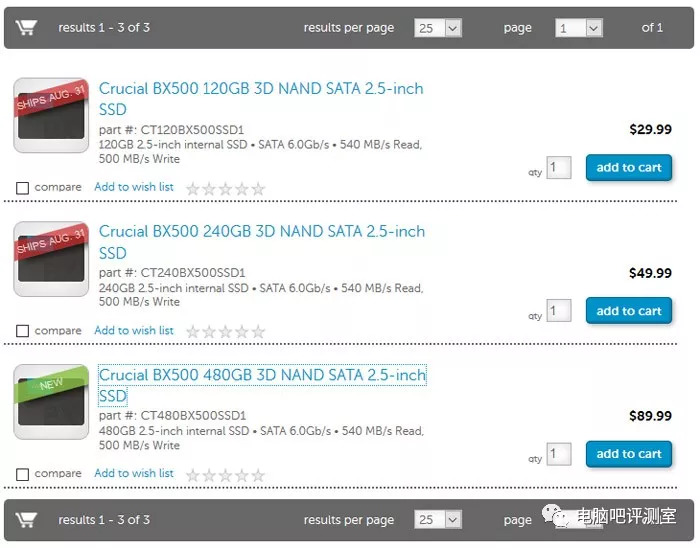The height and width of the screenshot is (548, 700).
Task: Click 'results 1 - 3 of 3' in bottom bar
Action: point(104,520)
